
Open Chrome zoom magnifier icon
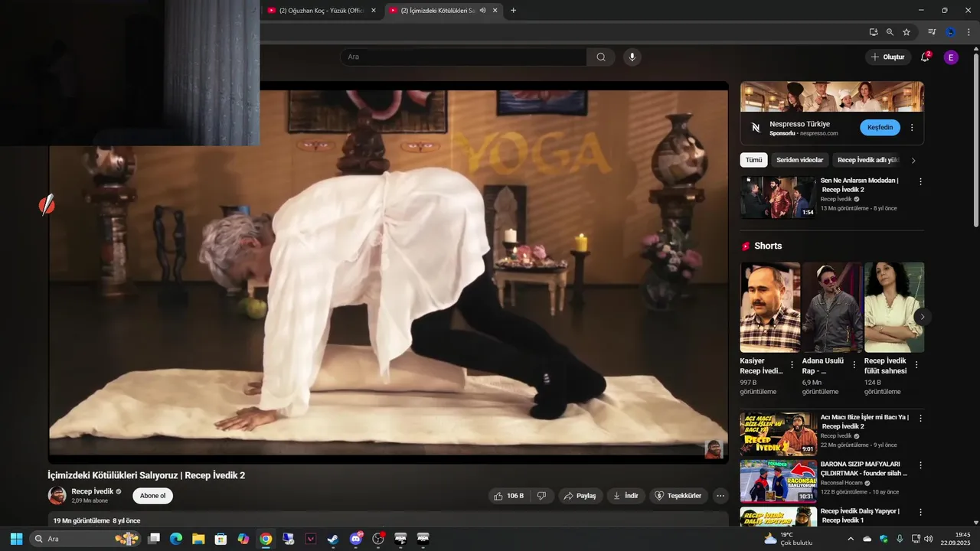click(x=890, y=32)
